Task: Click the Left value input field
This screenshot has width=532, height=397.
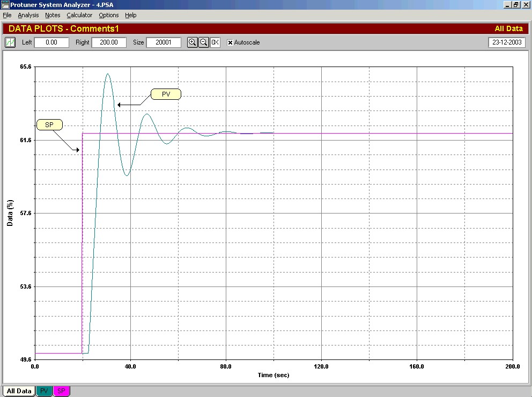Action: pyautogui.click(x=51, y=42)
